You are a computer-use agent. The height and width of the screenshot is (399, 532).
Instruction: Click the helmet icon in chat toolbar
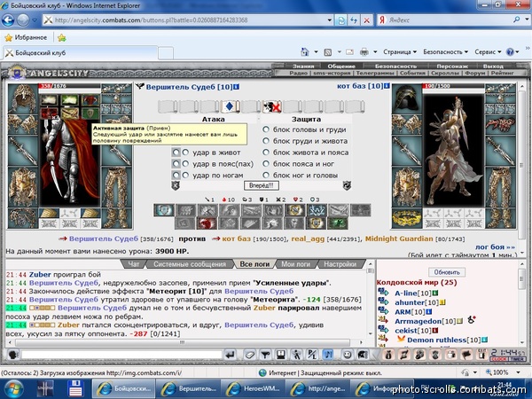[362, 355]
